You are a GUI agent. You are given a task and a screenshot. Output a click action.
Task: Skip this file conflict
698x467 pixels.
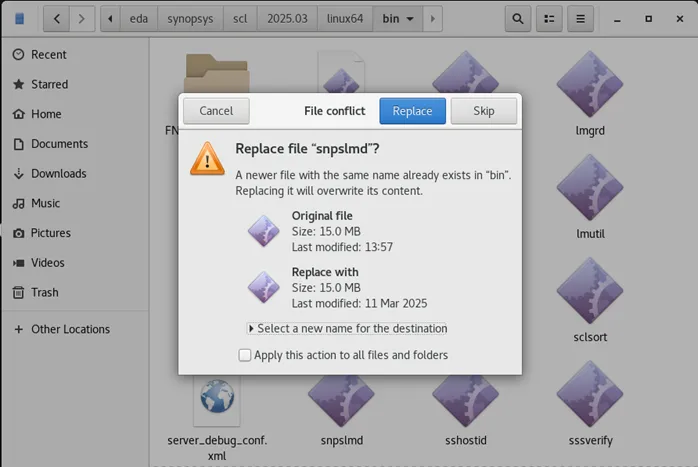click(x=484, y=111)
